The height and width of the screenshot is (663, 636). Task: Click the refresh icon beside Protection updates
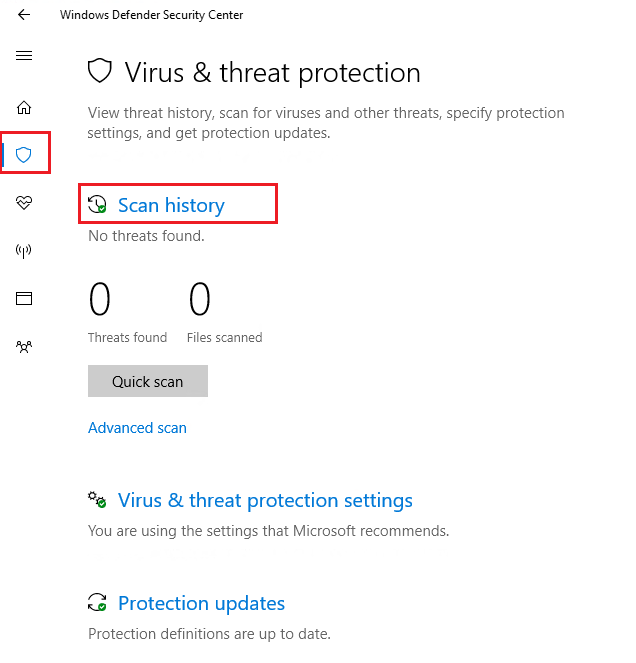(98, 603)
